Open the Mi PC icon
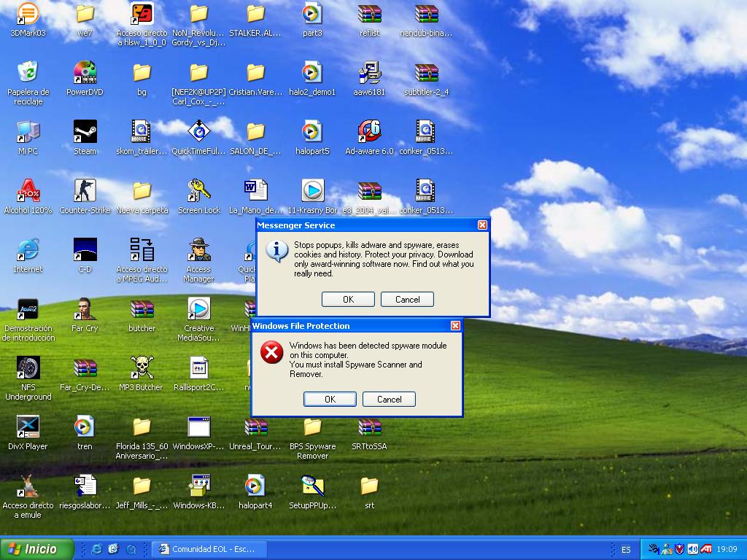 pos(28,131)
